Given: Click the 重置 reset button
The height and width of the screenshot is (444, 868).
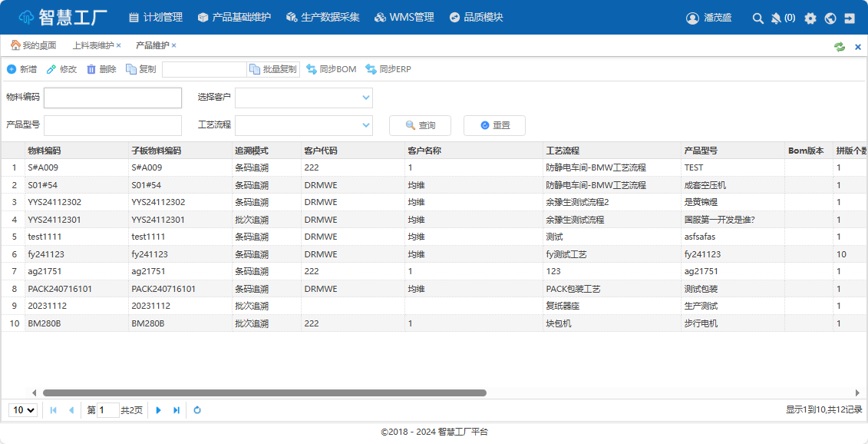Looking at the screenshot, I should tap(494, 125).
